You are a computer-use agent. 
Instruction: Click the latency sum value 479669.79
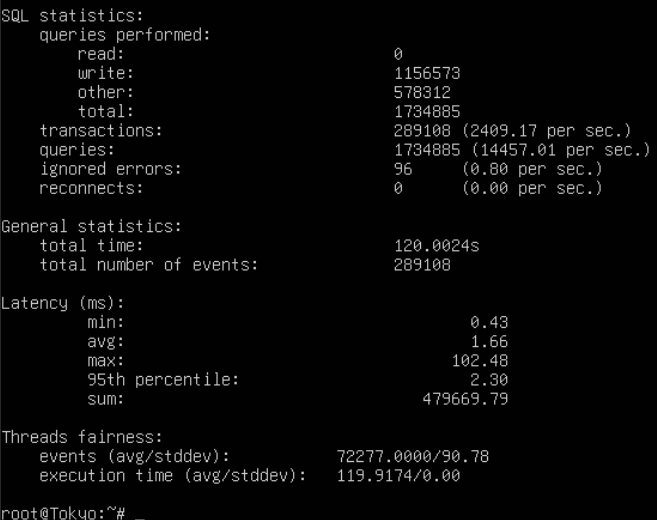465,399
